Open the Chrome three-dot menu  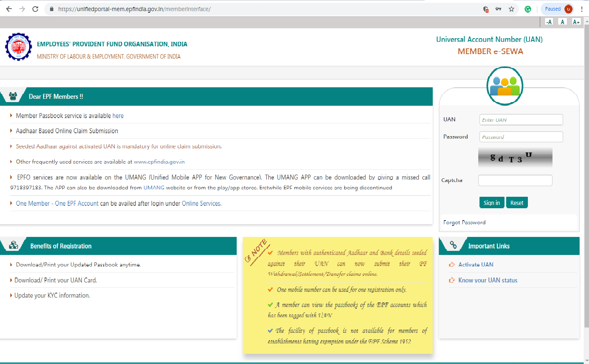(582, 9)
